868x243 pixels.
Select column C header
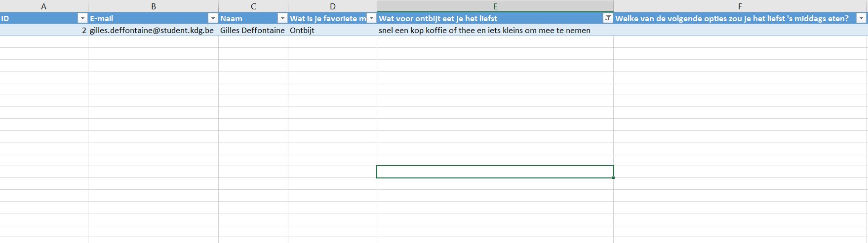click(x=253, y=6)
